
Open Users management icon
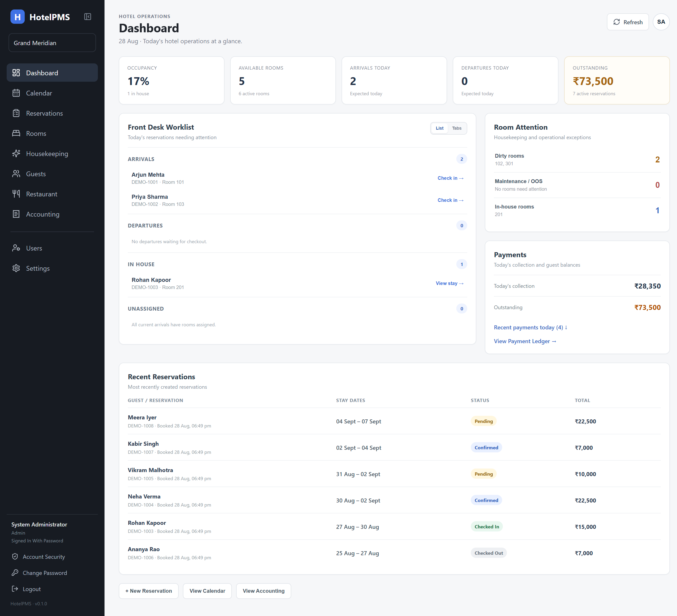tap(16, 248)
